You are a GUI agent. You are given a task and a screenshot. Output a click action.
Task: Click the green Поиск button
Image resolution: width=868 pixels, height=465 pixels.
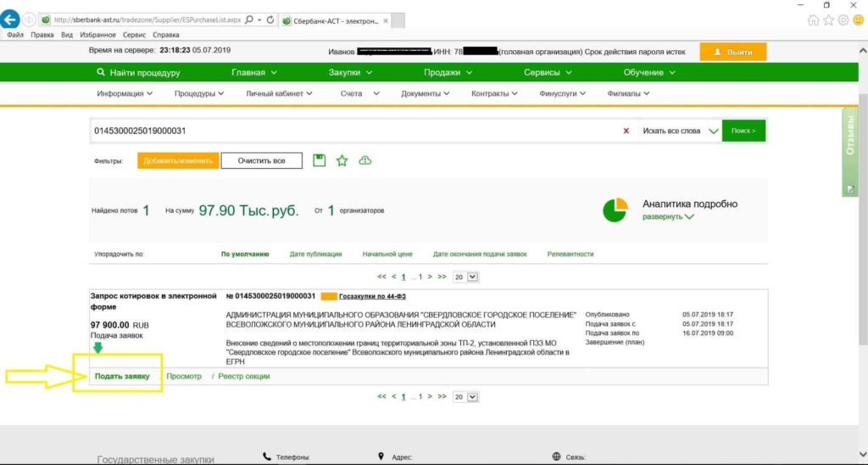click(x=743, y=131)
